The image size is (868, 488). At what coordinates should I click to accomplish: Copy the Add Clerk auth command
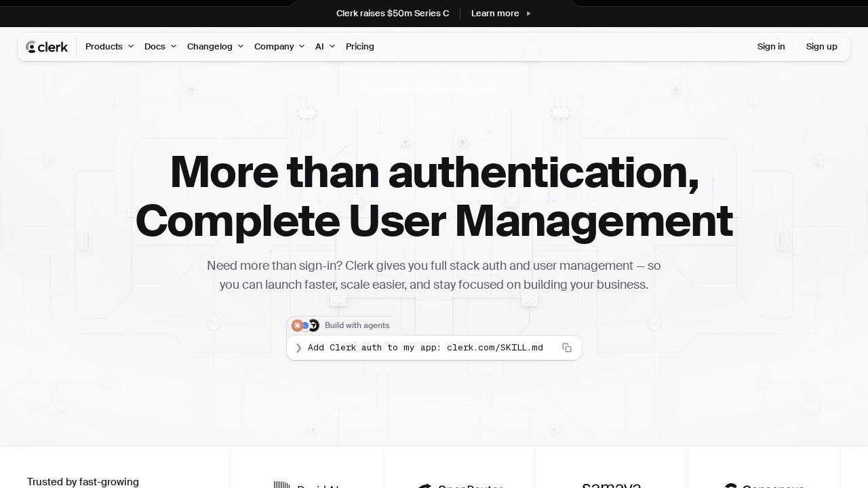[x=567, y=348]
